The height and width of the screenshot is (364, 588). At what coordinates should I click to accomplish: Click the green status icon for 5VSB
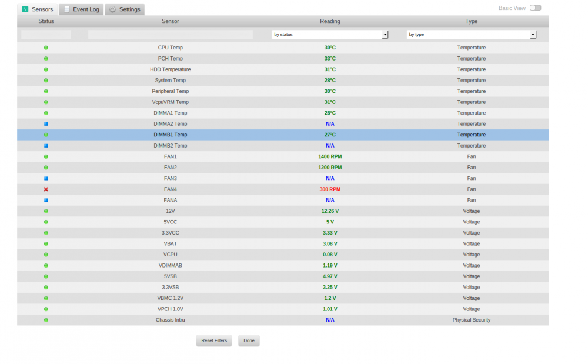(x=46, y=276)
